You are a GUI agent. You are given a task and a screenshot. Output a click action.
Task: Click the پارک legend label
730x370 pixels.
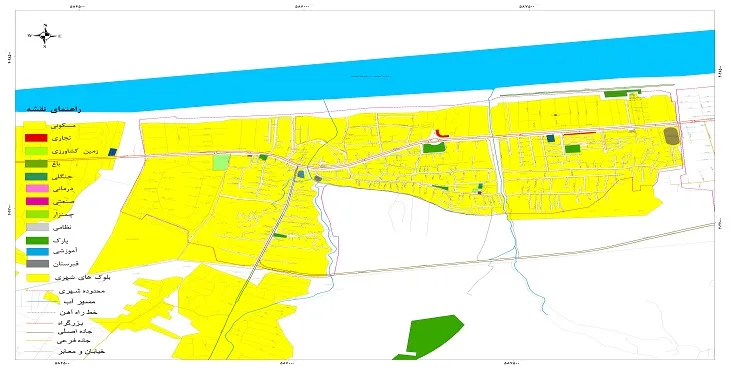pyautogui.click(x=61, y=241)
